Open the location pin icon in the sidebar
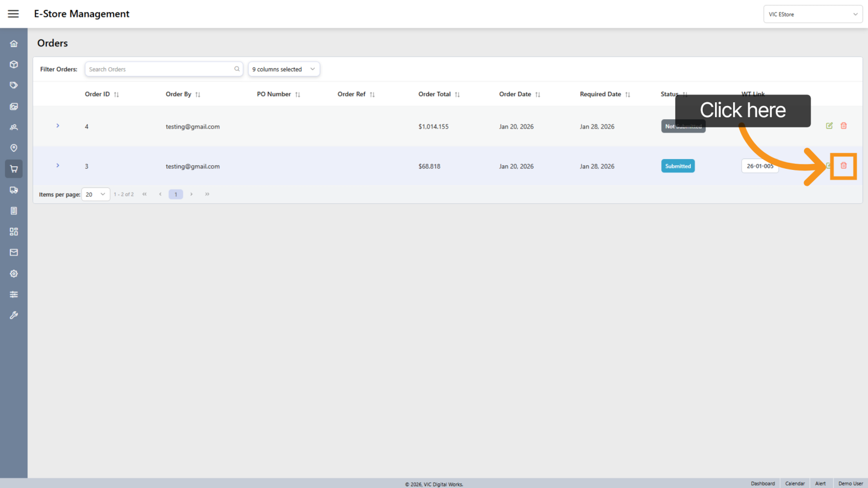 click(14, 148)
